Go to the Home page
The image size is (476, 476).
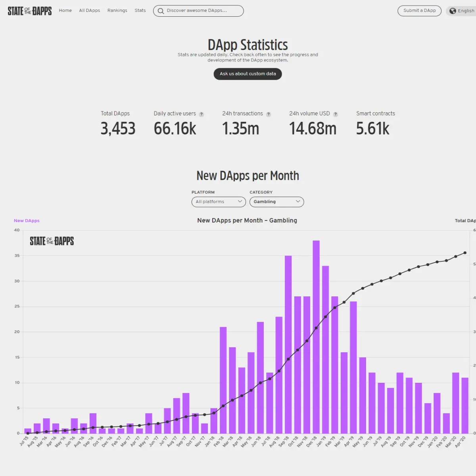click(65, 11)
